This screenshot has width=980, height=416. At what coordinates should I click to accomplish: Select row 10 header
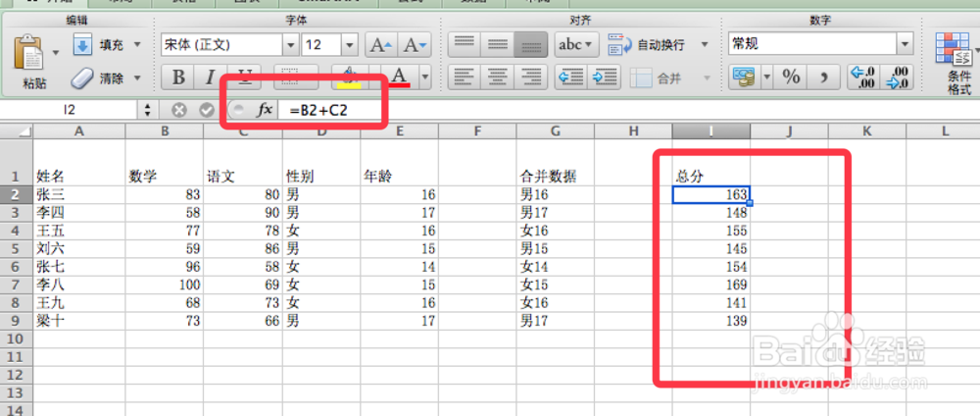tap(17, 339)
